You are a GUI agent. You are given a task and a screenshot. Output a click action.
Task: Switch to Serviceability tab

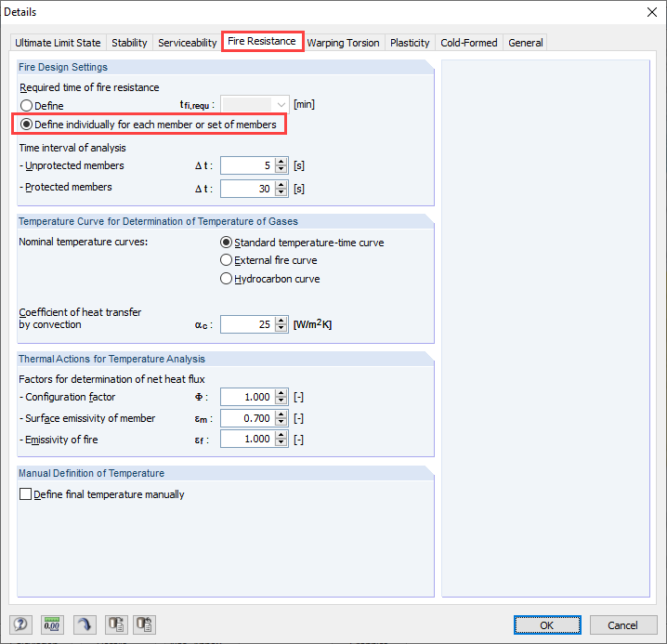[x=187, y=43]
